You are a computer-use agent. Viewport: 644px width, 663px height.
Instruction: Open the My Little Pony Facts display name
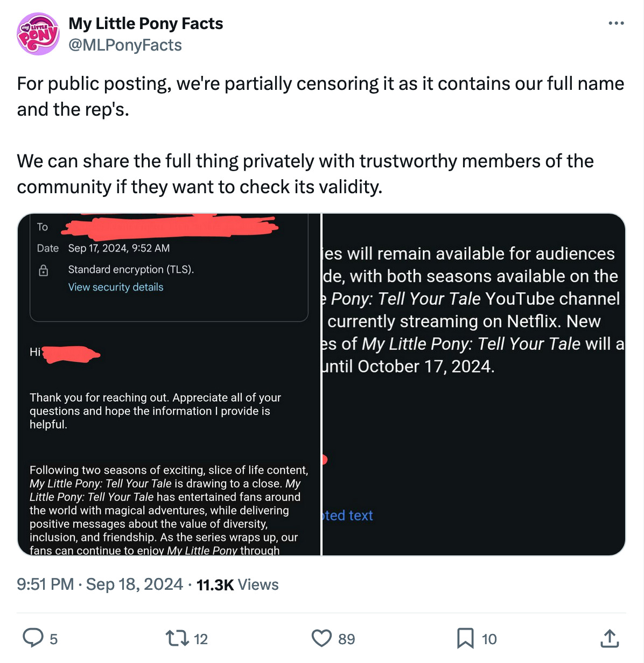145,24
